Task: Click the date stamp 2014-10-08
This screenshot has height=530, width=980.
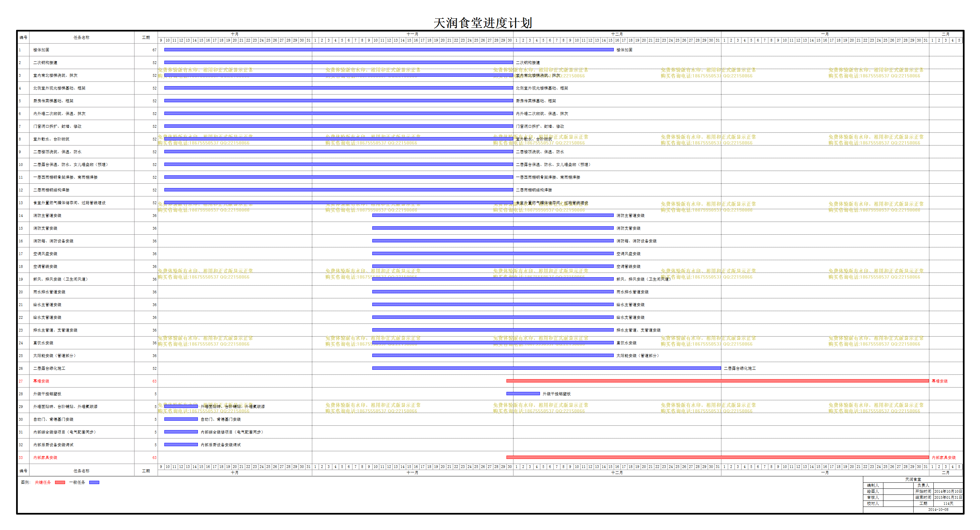Action: 938,510
